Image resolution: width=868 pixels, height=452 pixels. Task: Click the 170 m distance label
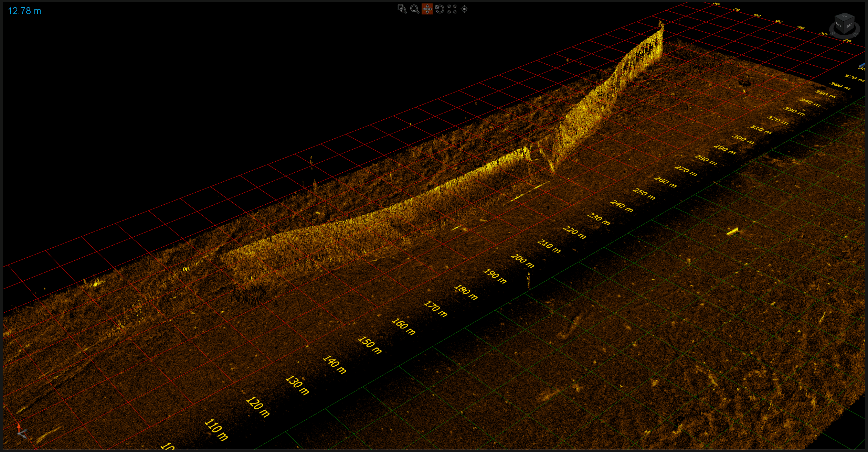435,309
